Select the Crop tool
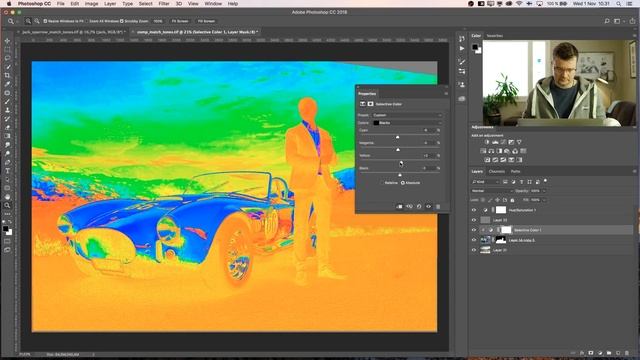Screen dimensions: 640x360 pyautogui.click(x=7, y=76)
